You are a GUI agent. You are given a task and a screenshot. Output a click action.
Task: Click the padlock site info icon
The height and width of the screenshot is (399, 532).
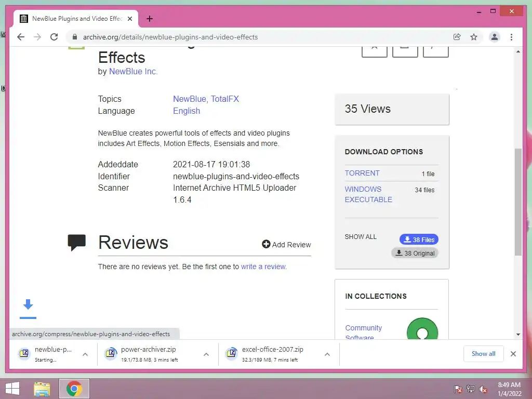(x=75, y=37)
